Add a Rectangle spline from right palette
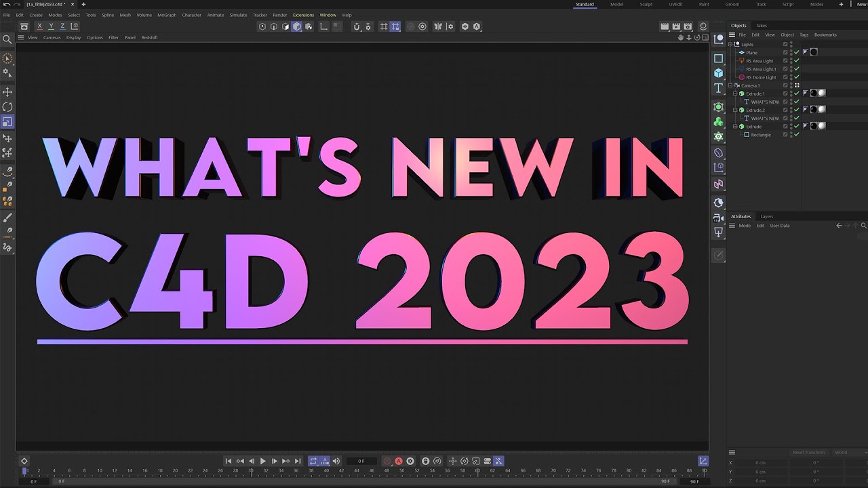This screenshot has width=868, height=488. click(719, 58)
